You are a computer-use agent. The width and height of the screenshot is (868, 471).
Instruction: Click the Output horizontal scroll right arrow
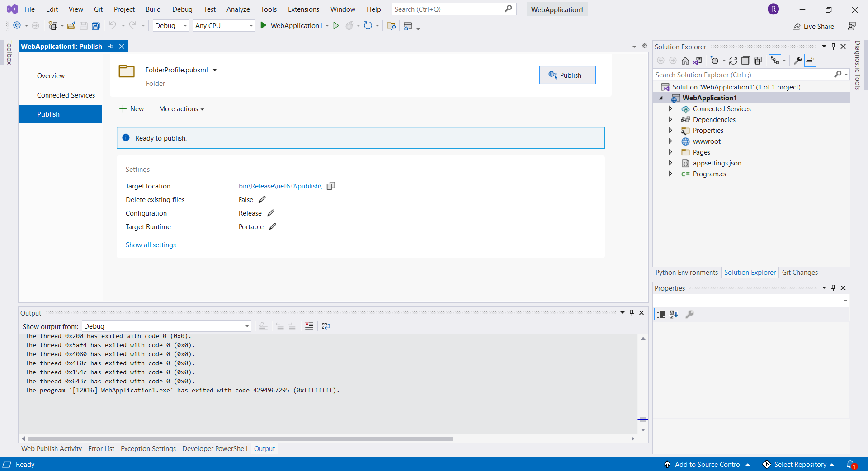[632, 438]
